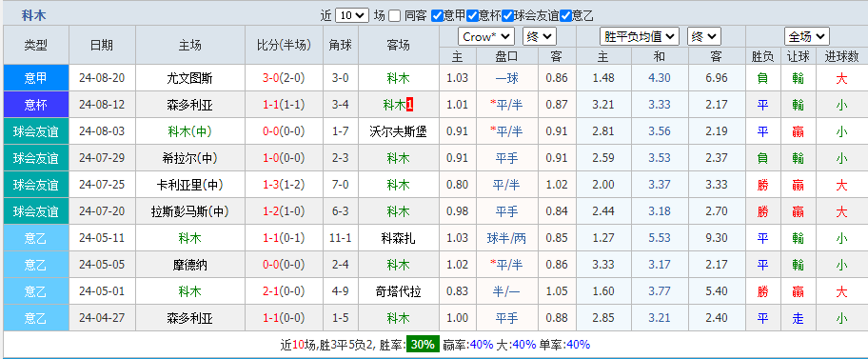Click the 球半/两 handicap cell
This screenshot has width=868, height=359.
coord(507,238)
